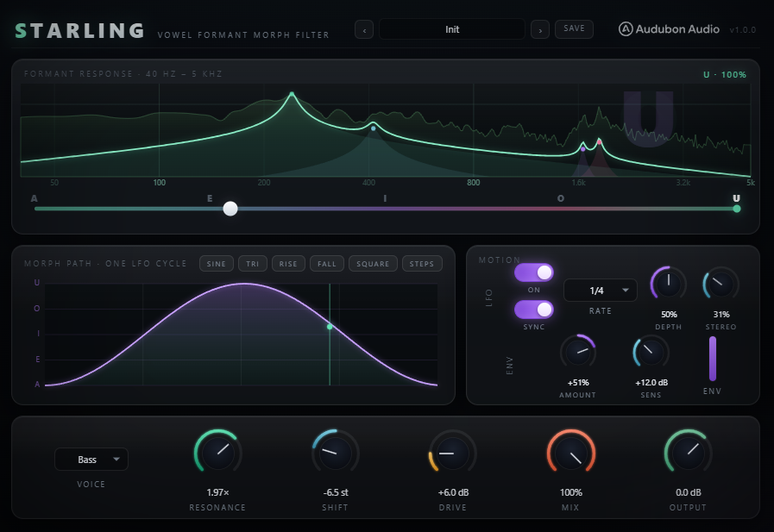Click the U end point of vowel slider
This screenshot has height=532, width=774.
(737, 209)
